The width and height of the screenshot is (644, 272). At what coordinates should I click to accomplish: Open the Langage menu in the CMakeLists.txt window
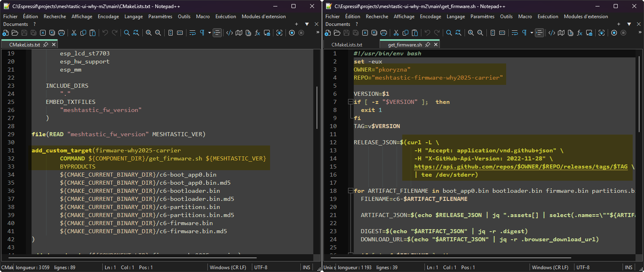[133, 17]
